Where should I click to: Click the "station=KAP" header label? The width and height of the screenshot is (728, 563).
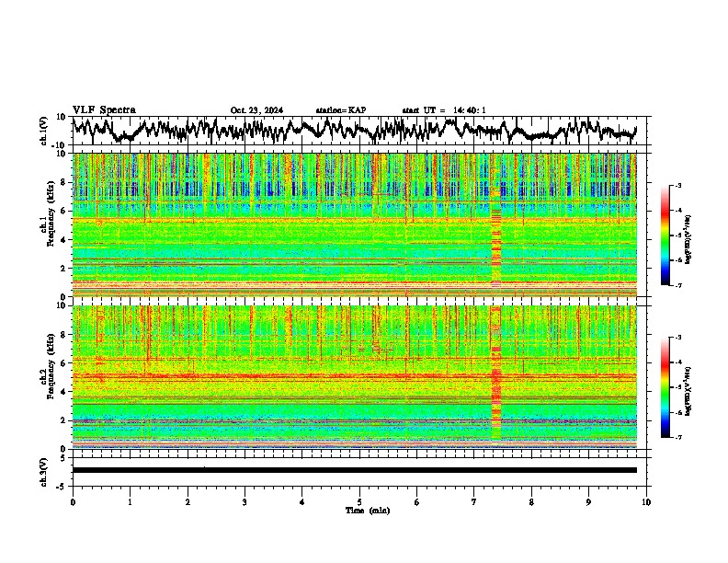click(x=341, y=110)
